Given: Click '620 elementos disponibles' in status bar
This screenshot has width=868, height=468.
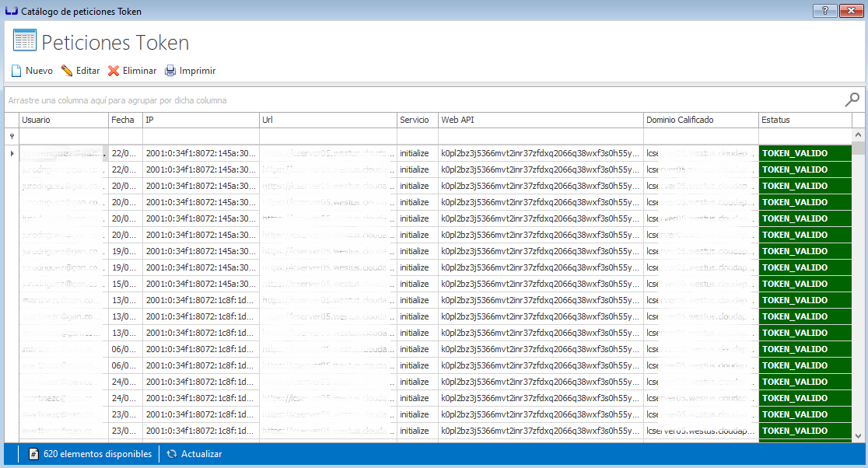Looking at the screenshot, I should click(x=97, y=453).
